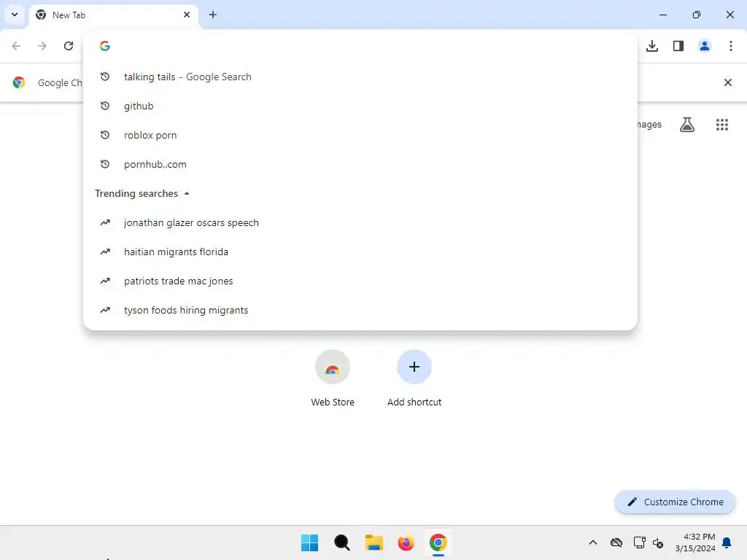Collapse the Trending searches section
This screenshot has height=560, width=747.
[x=187, y=193]
